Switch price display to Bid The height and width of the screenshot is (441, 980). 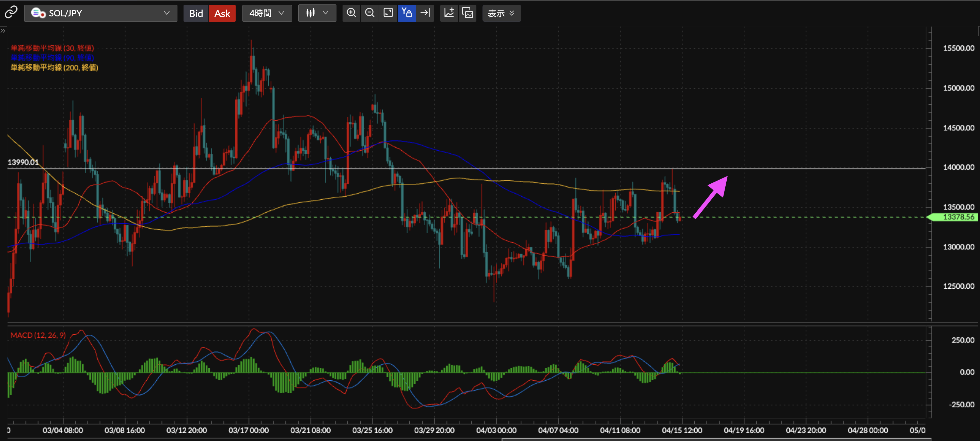point(196,13)
